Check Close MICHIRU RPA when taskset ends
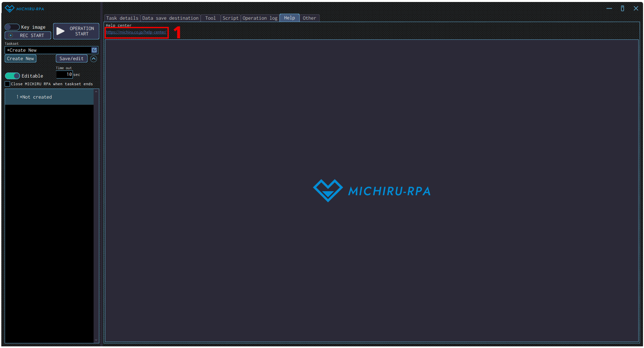Image resolution: width=644 pixels, height=348 pixels. [x=8, y=84]
